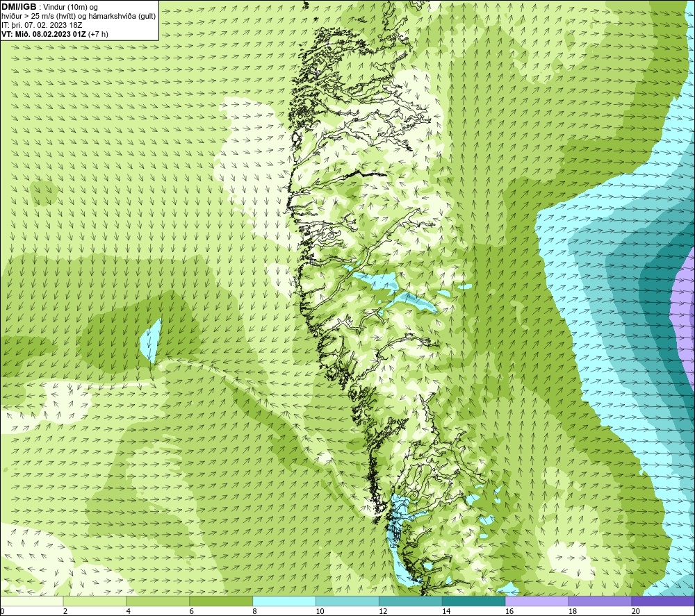Click the '(+7 h)' forecast offset text
This screenshot has height=616, width=695.
[x=99, y=34]
